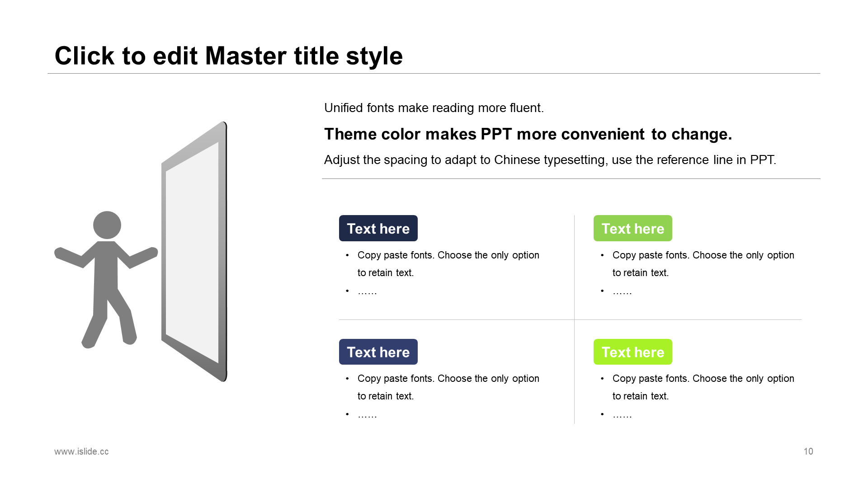Click the bold 'Theme color makes PPT' line
Screen dimensions: 868x488
coord(528,134)
